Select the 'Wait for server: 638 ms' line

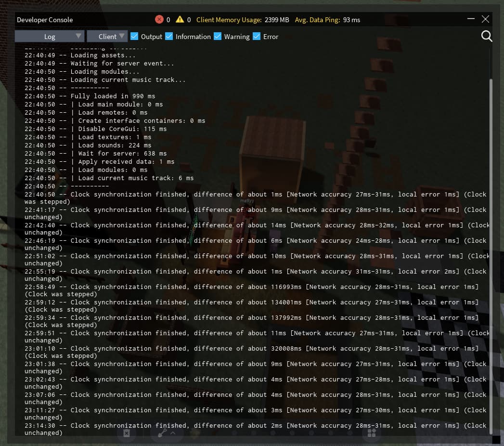(x=95, y=153)
